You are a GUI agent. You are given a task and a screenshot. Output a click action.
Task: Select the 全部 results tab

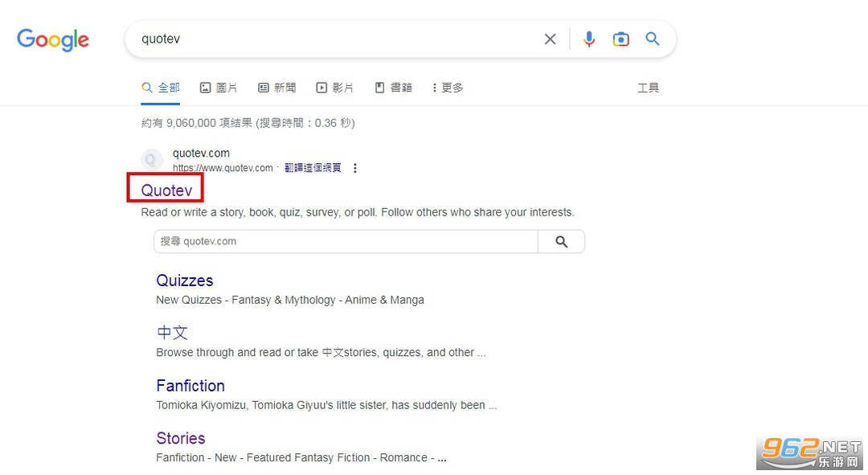[161, 88]
